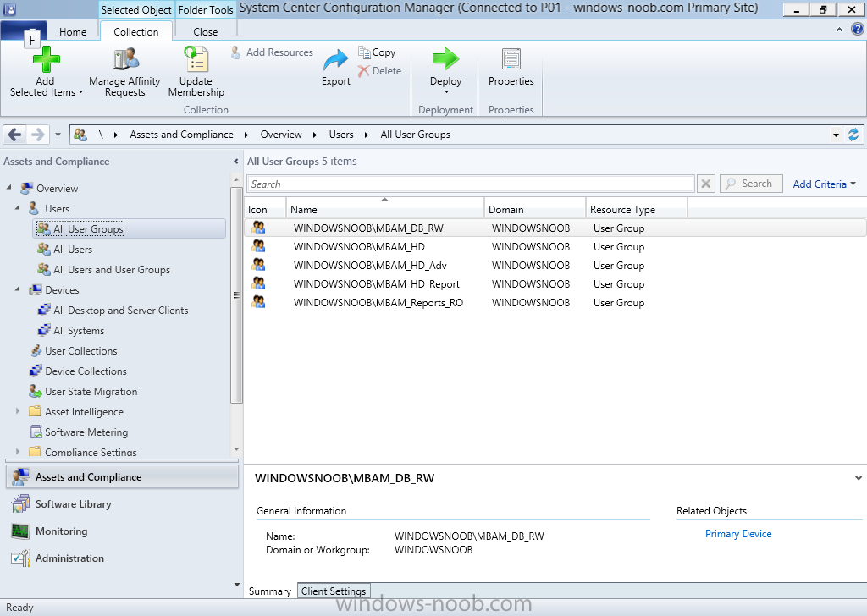The width and height of the screenshot is (867, 616).
Task: Open Add Criteria dropdown
Action: point(824,184)
